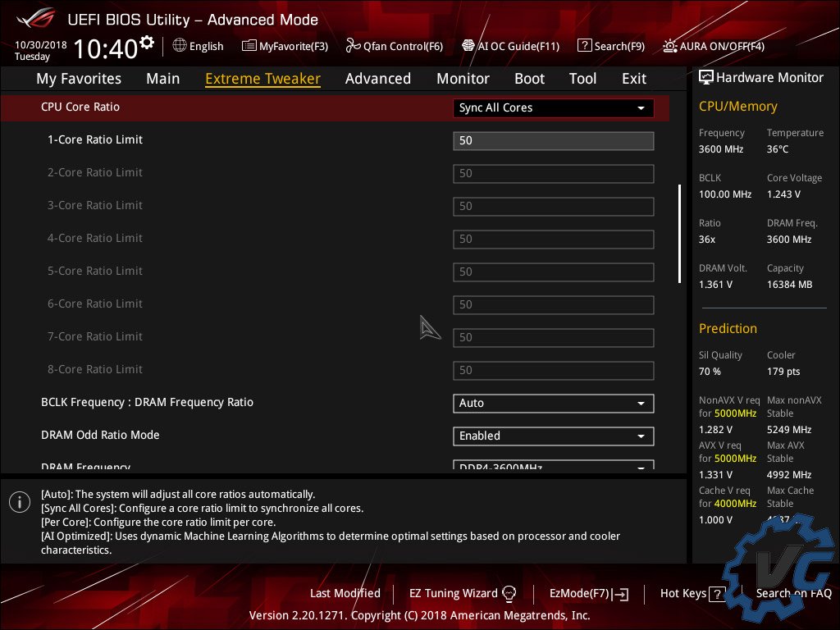
Task: Click the settings list vertical scrollbar
Action: pyautogui.click(x=679, y=234)
